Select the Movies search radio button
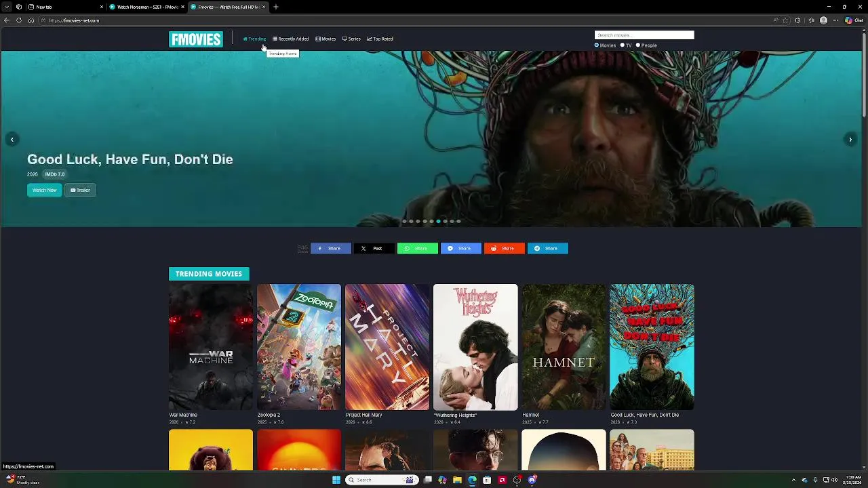Image resolution: width=868 pixels, height=488 pixels. [x=597, y=45]
